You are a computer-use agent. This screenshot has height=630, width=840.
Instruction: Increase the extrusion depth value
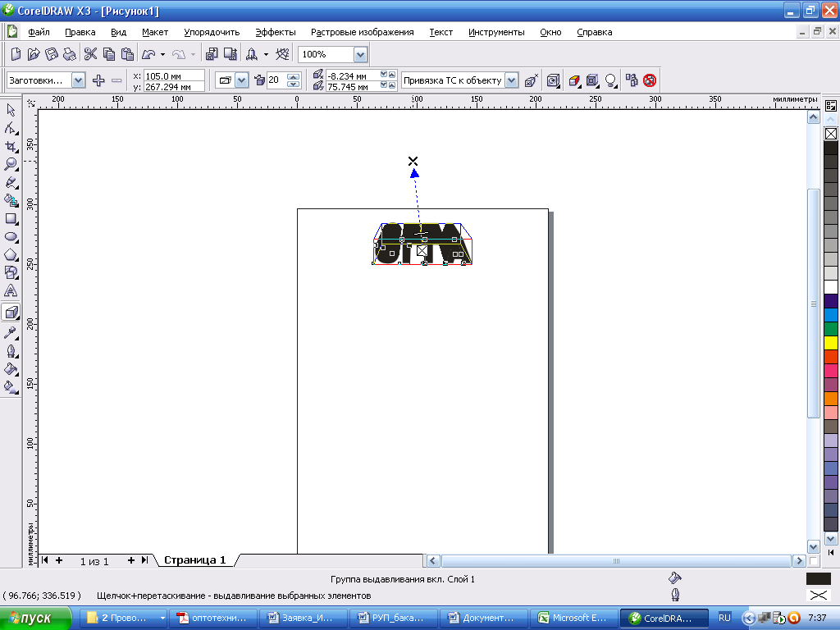point(293,76)
